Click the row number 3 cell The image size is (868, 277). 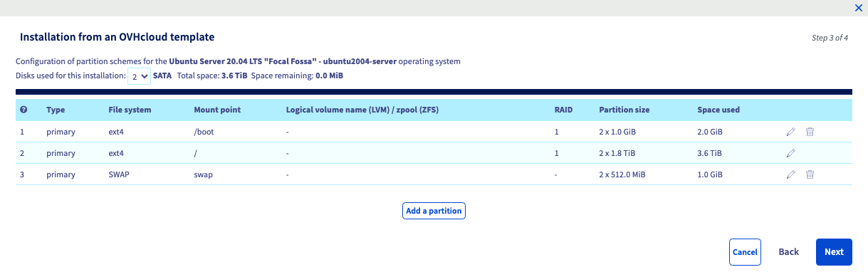pyautogui.click(x=22, y=174)
